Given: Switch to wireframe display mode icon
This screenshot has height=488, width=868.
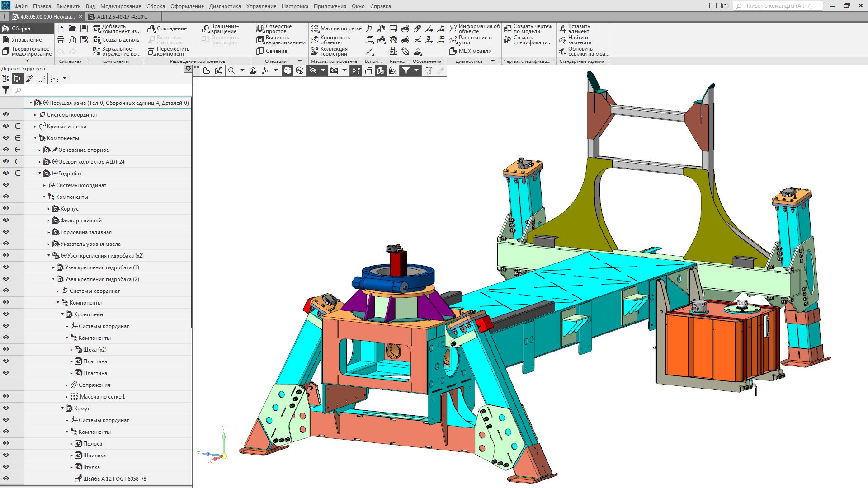Looking at the screenshot, I should click(x=300, y=70).
